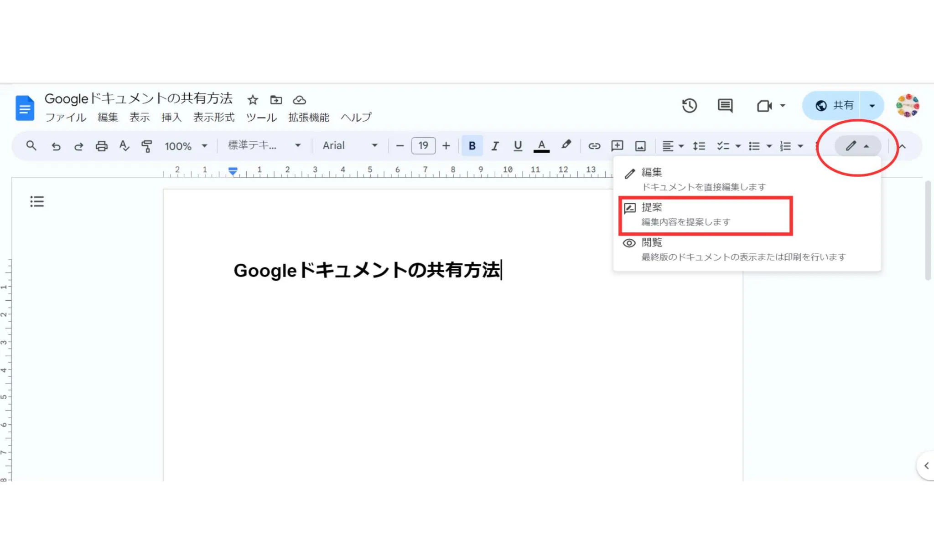The image size is (934, 560).
Task: Open the 編集 menu in menu bar
Action: click(x=108, y=118)
